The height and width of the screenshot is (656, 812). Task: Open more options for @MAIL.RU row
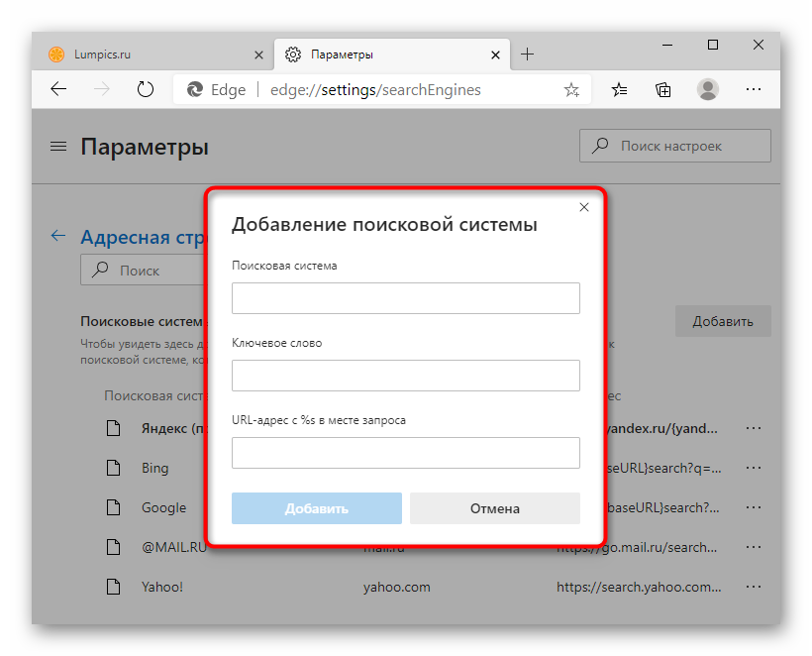click(754, 547)
